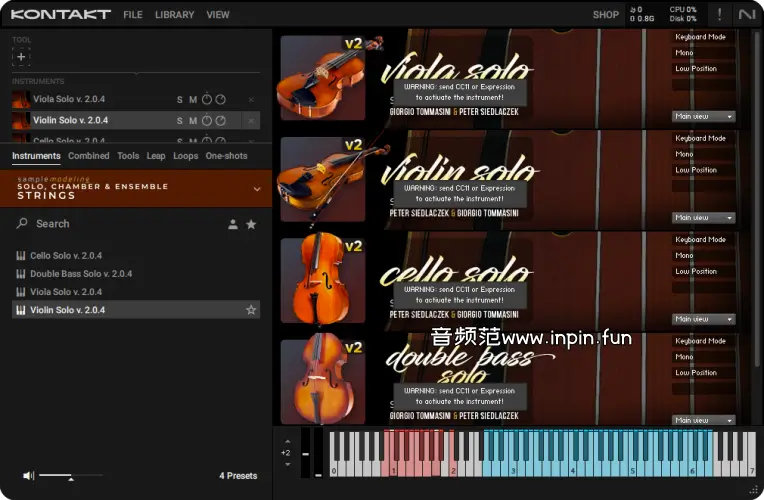Open the LIBRARY menu
The height and width of the screenshot is (500, 764).
174,15
